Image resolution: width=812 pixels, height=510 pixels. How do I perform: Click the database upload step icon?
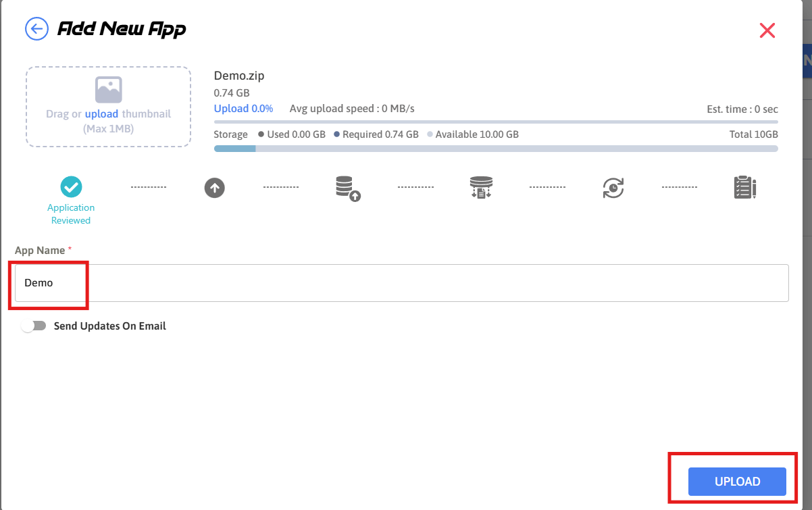(x=347, y=188)
